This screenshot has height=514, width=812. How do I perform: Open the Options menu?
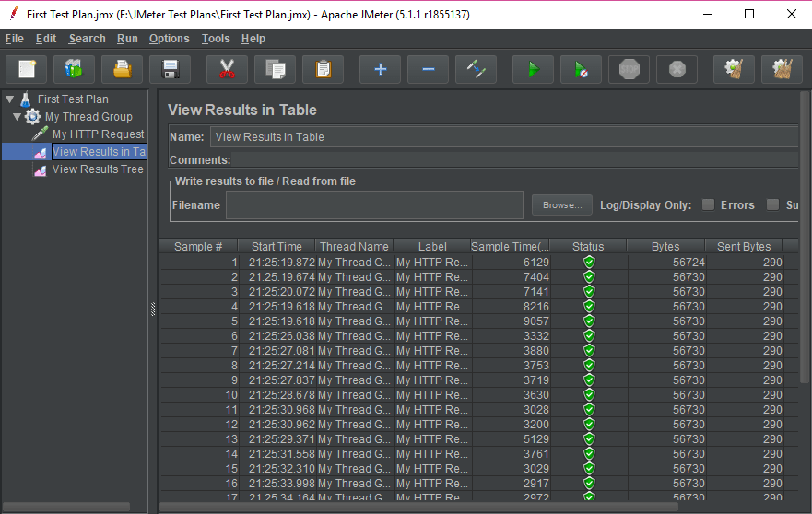click(170, 39)
